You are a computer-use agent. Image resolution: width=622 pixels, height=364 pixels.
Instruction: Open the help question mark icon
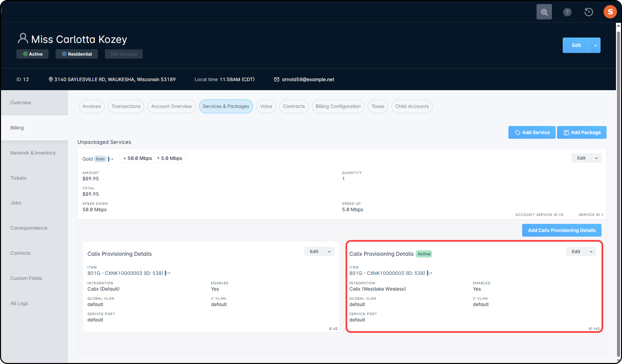coord(567,12)
